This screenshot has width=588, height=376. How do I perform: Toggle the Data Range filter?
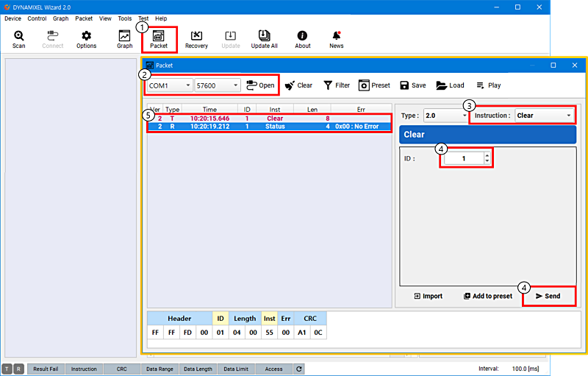[x=159, y=369]
